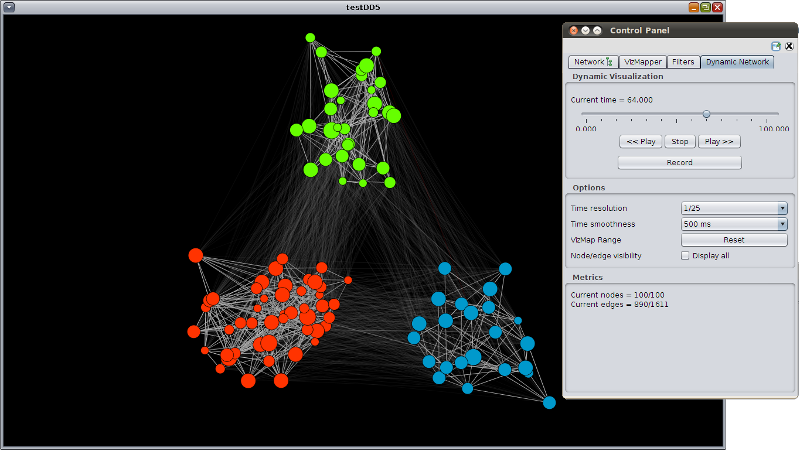Image resolution: width=800 pixels, height=451 pixels.
Task: Open the VizMapper tab
Action: click(x=643, y=62)
